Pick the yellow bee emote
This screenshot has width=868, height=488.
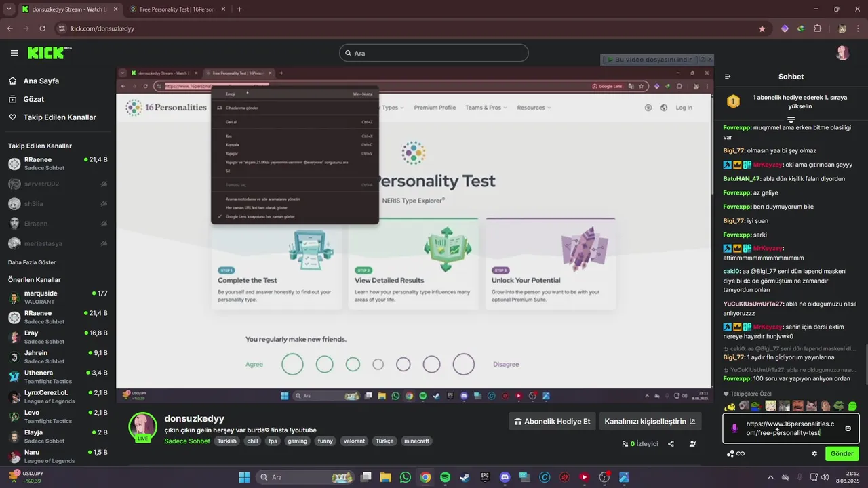(730, 406)
